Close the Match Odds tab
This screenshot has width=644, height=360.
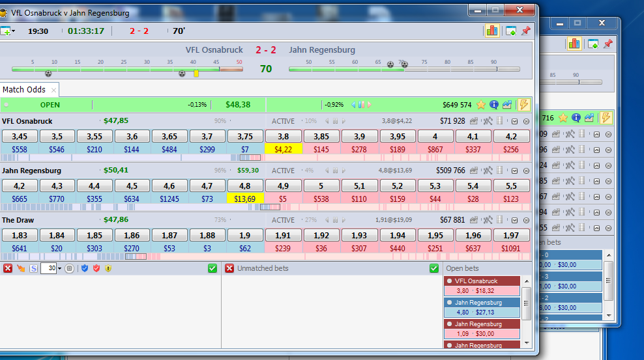(x=53, y=90)
